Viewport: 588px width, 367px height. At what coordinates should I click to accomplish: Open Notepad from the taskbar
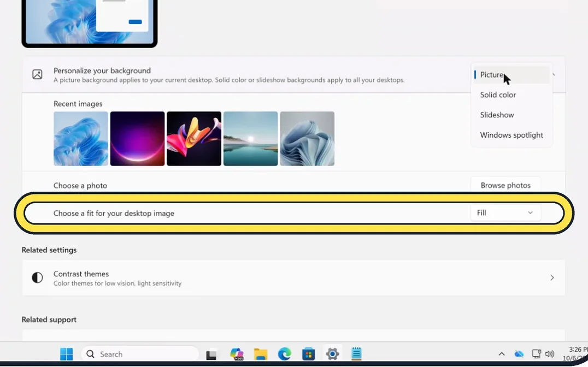(356, 354)
